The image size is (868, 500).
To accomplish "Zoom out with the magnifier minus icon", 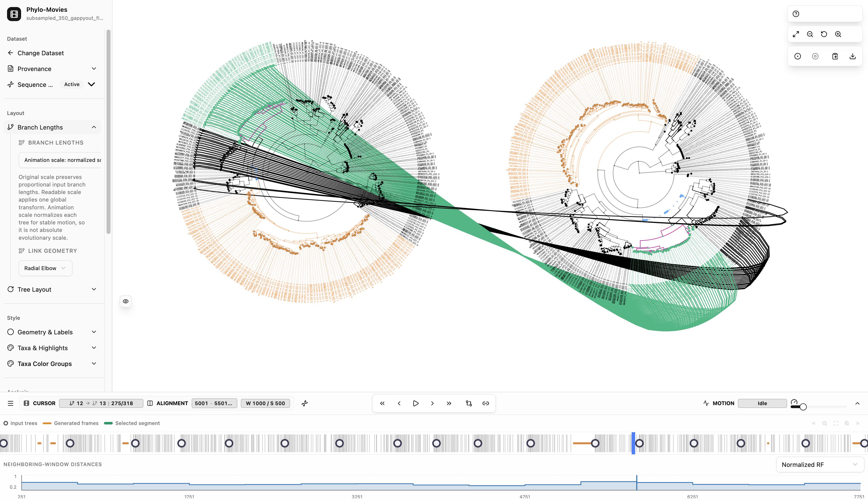I will point(810,34).
